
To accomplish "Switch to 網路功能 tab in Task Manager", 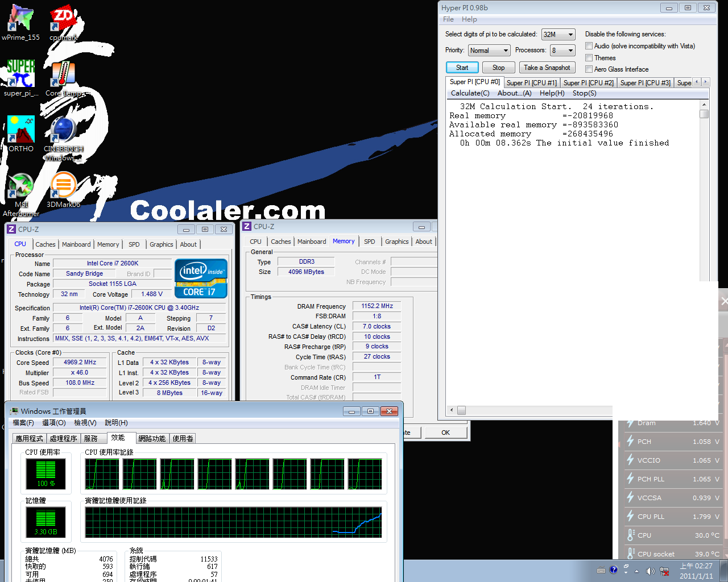I will 152,438.
